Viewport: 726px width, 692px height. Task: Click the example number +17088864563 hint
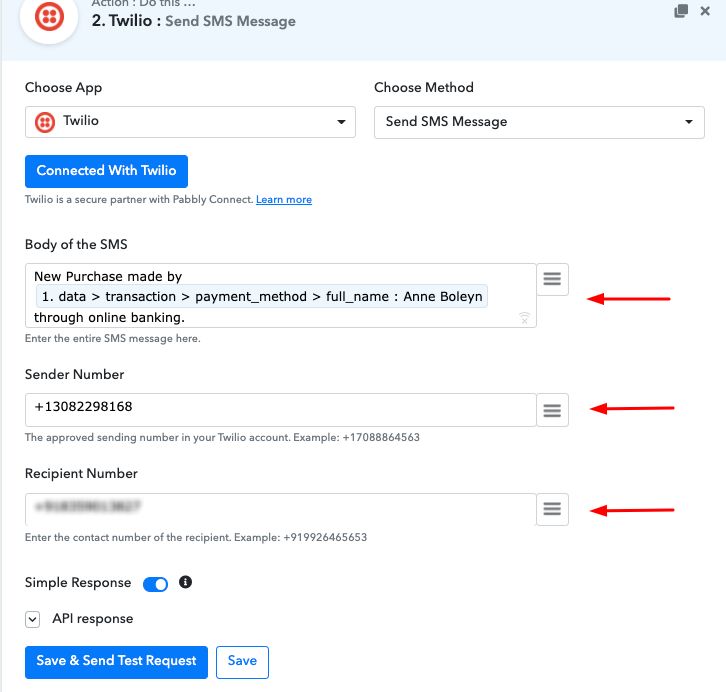point(381,437)
